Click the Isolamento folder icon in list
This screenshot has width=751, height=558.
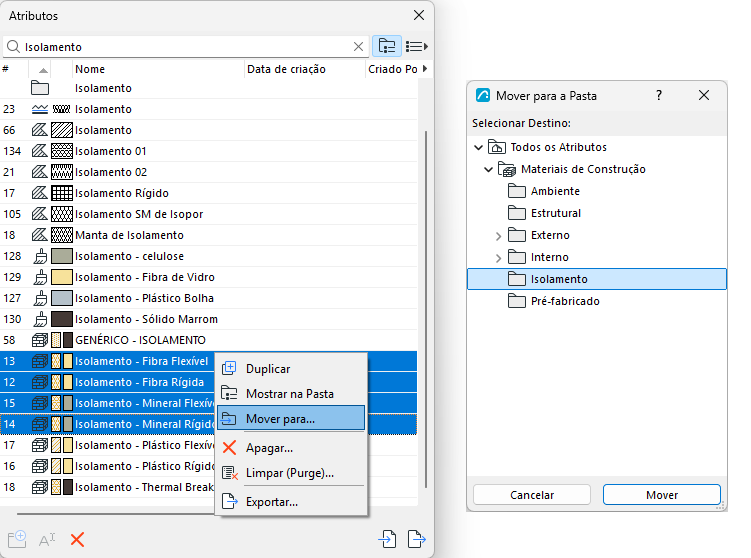(40, 88)
